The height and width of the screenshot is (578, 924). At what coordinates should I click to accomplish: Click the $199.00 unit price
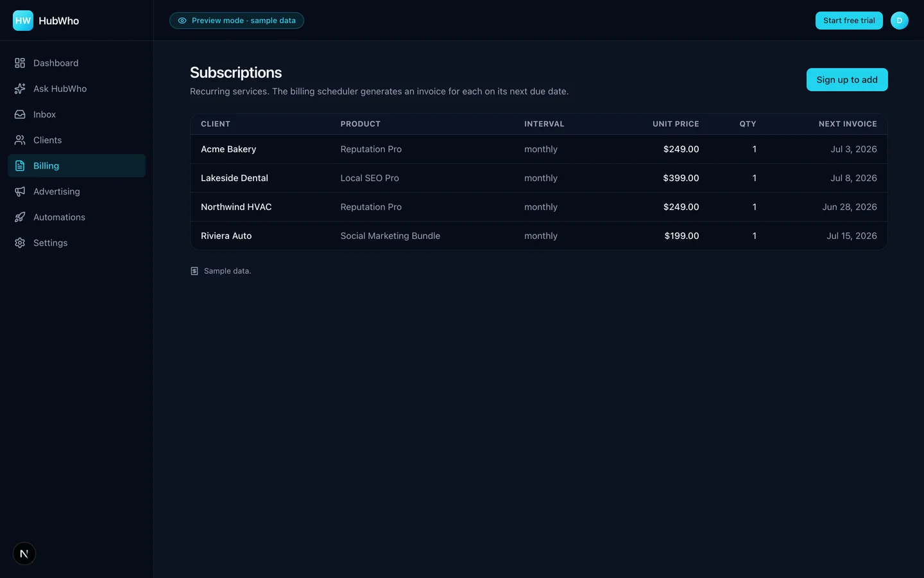(681, 236)
